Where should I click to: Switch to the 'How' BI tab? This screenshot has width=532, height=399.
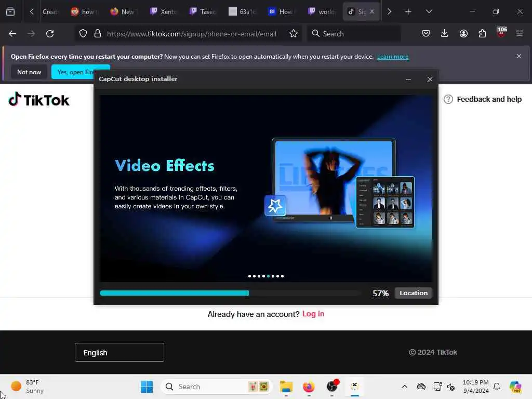[281, 12]
